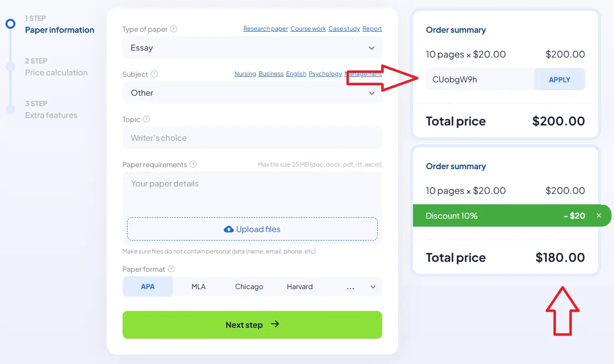Click help icon next to Paper format
The image size is (614, 364).
pyautogui.click(x=171, y=269)
